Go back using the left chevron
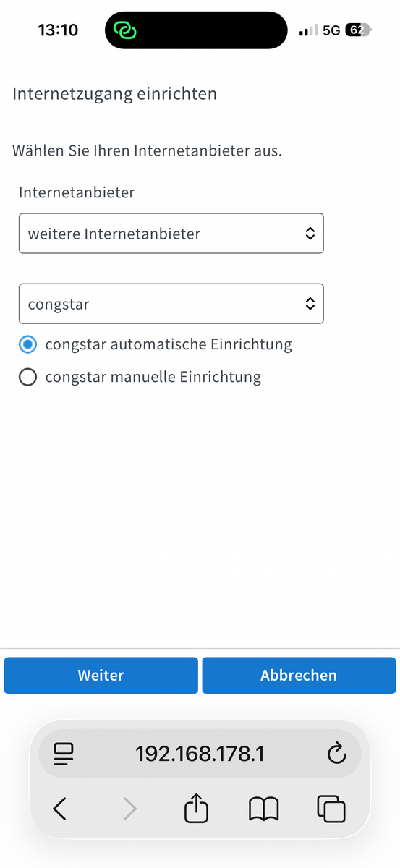Image resolution: width=400 pixels, height=868 pixels. click(x=60, y=808)
